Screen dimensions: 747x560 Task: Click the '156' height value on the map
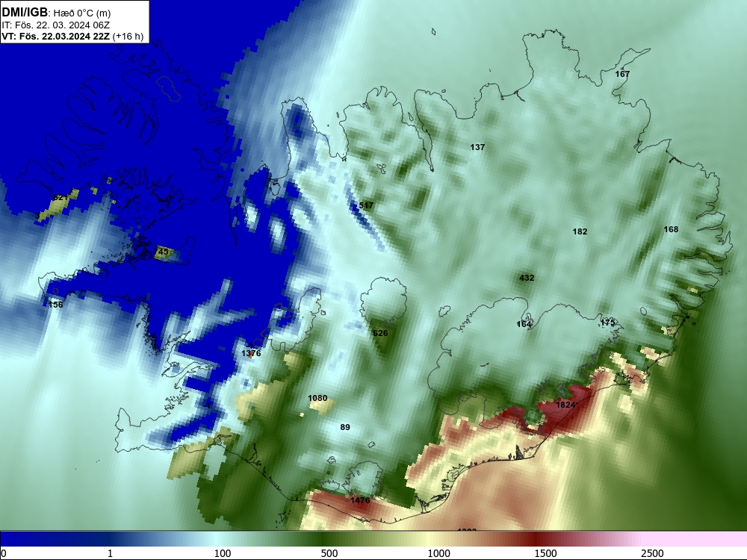point(56,305)
